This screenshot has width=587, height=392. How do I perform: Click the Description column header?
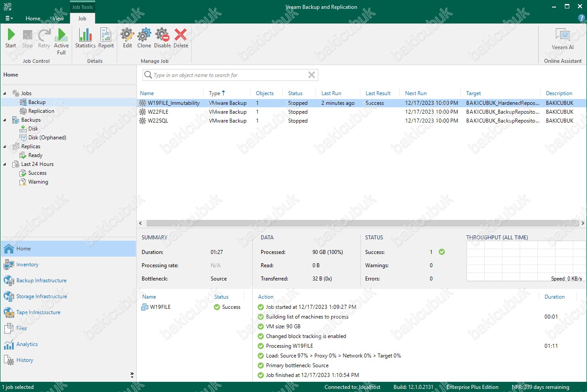559,93
